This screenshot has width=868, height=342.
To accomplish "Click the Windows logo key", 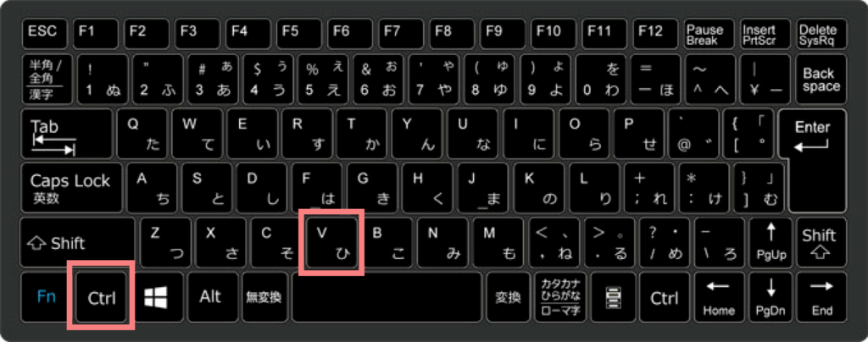I will click(157, 297).
